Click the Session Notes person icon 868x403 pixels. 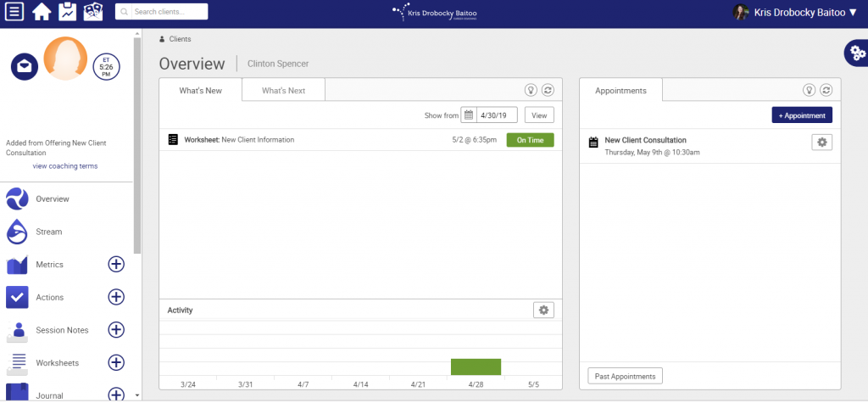(x=19, y=331)
